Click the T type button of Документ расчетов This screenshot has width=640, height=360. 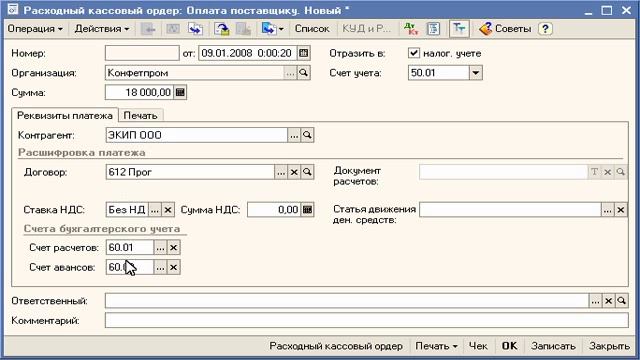pyautogui.click(x=594, y=172)
